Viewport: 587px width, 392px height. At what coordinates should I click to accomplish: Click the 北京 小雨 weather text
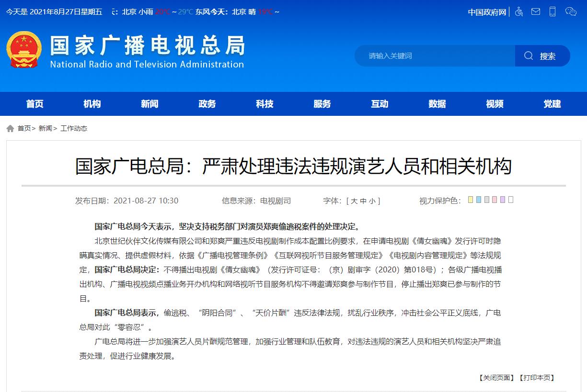tap(138, 12)
